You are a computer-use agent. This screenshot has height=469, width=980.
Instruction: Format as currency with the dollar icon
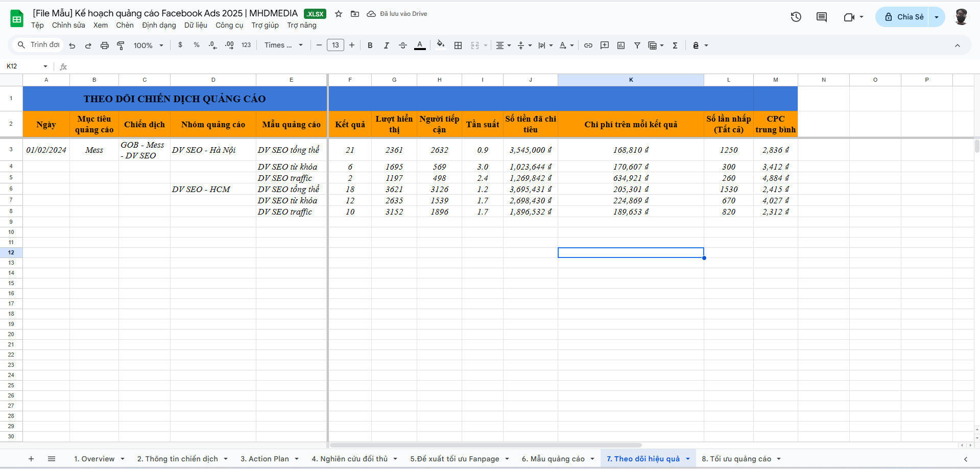180,45
